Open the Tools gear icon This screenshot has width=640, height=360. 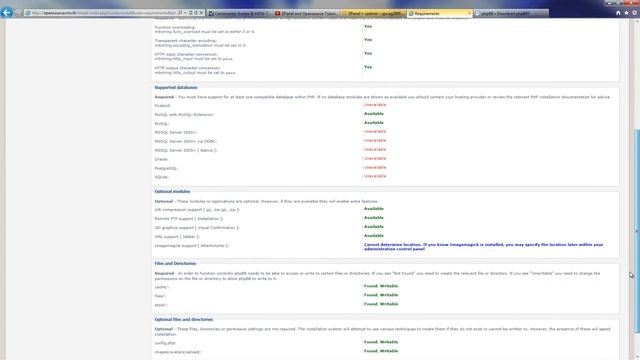click(635, 13)
